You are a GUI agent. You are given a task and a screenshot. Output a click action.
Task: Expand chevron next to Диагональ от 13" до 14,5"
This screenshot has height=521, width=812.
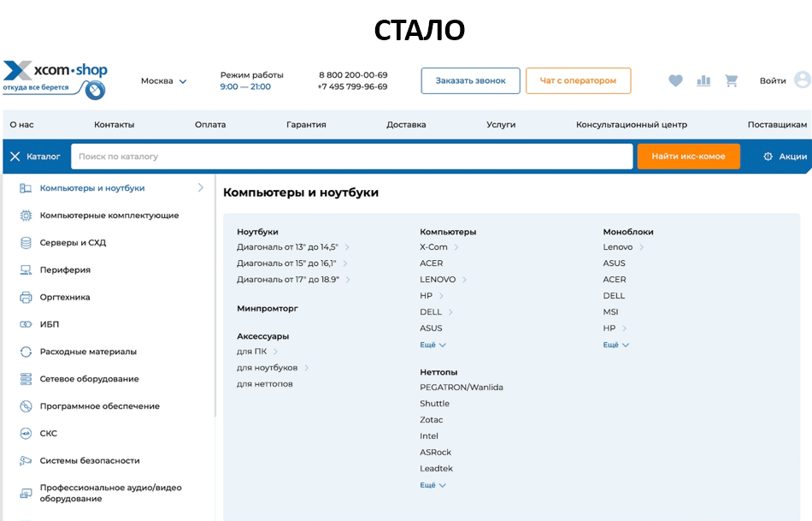tap(347, 247)
